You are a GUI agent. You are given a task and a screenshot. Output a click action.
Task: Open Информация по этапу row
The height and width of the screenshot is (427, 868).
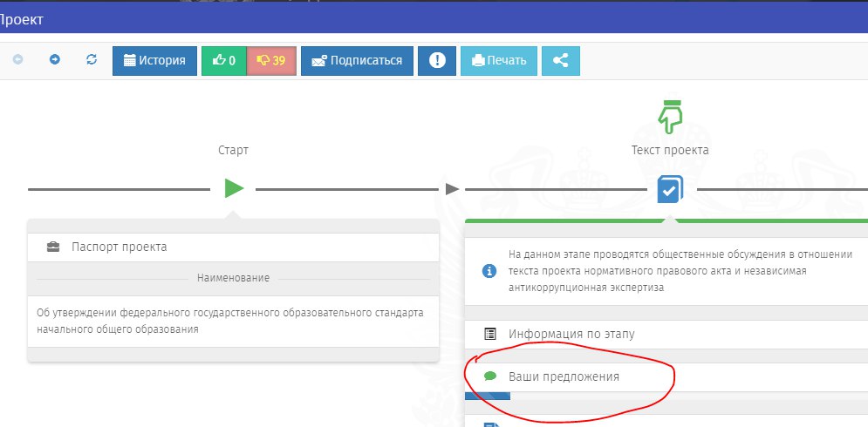pos(666,335)
